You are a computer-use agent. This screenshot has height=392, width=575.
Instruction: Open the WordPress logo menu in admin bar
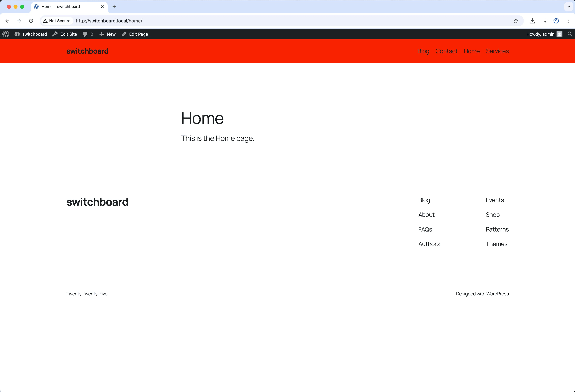pos(5,34)
